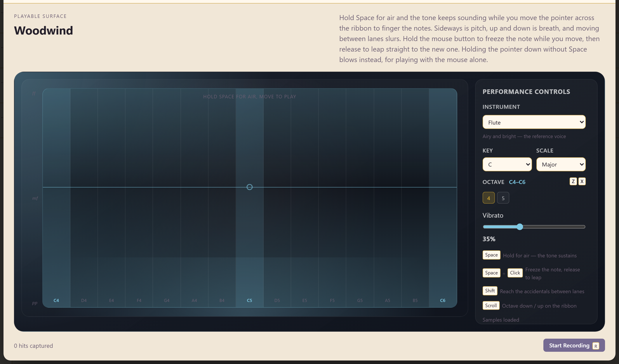619x364 pixels.
Task: Click Start Recording button
Action: (574, 345)
